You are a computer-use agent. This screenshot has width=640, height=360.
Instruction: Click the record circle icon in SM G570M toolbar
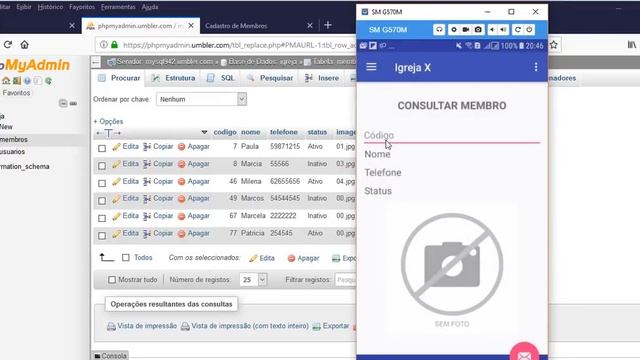[x=454, y=30]
